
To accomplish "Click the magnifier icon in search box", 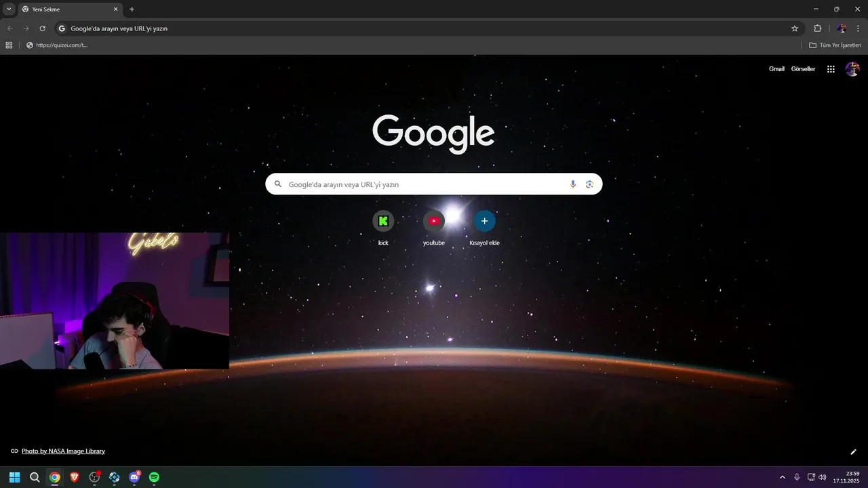I will pos(277,184).
